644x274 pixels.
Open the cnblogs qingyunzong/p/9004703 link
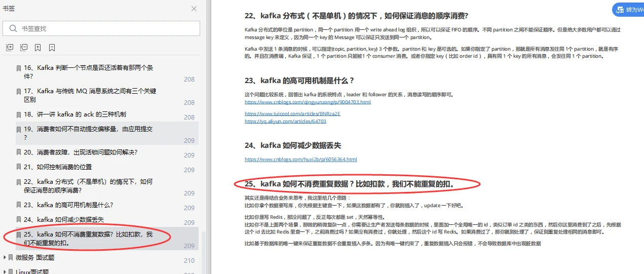(x=308, y=102)
